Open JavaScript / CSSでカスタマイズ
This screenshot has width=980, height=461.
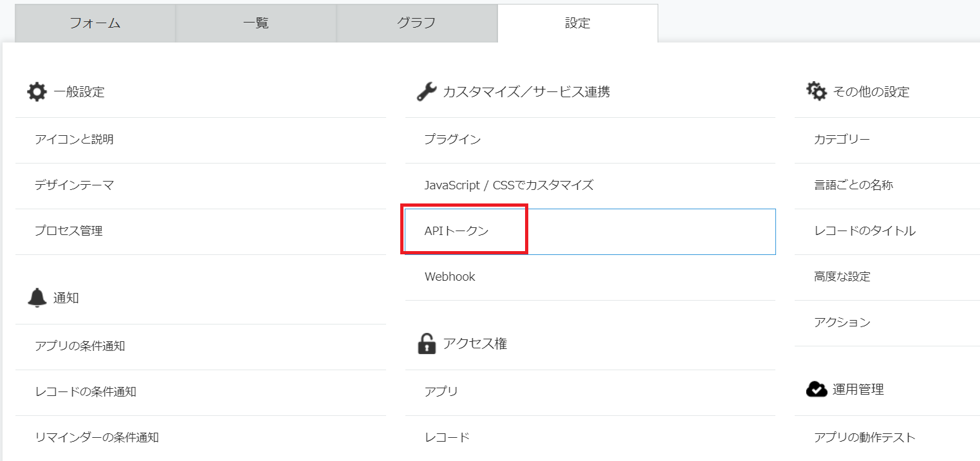click(x=508, y=185)
